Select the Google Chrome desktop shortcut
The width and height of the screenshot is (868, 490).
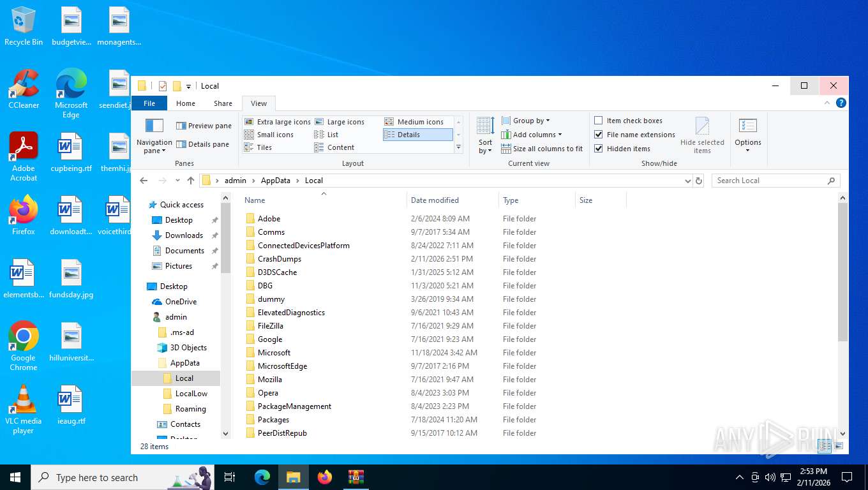point(24,346)
